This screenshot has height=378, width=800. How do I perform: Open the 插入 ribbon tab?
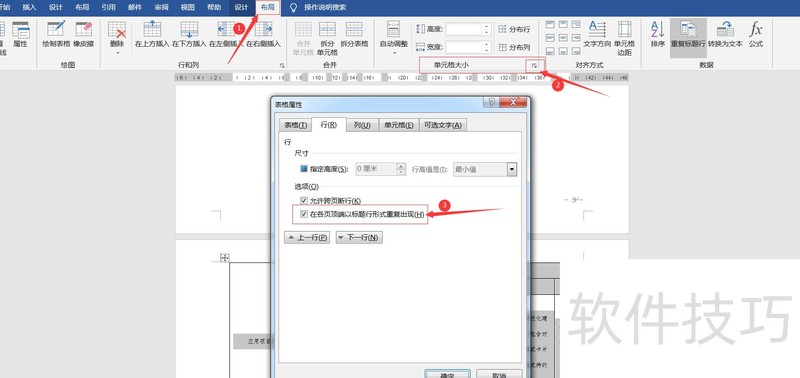click(x=30, y=8)
